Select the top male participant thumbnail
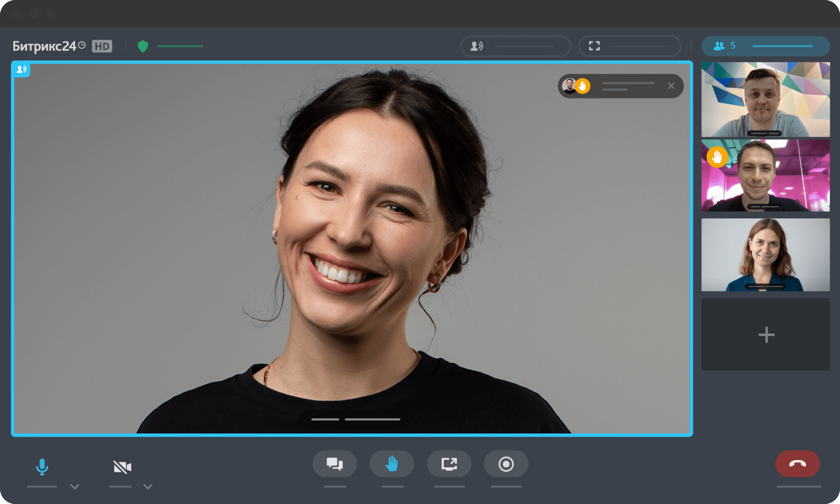 tap(765, 99)
